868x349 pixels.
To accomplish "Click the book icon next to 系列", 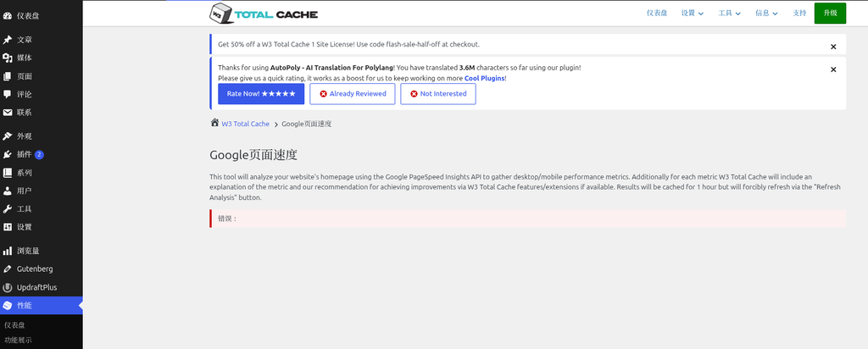I will click(x=7, y=173).
